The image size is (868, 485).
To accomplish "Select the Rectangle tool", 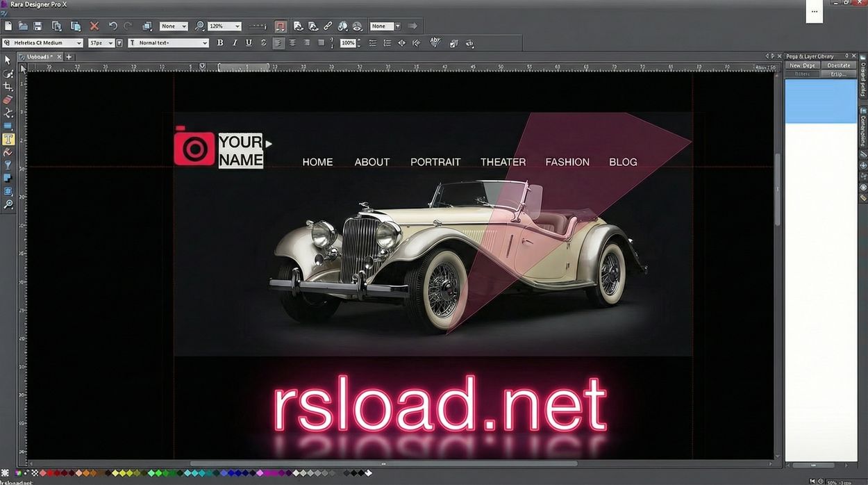I will (8, 126).
